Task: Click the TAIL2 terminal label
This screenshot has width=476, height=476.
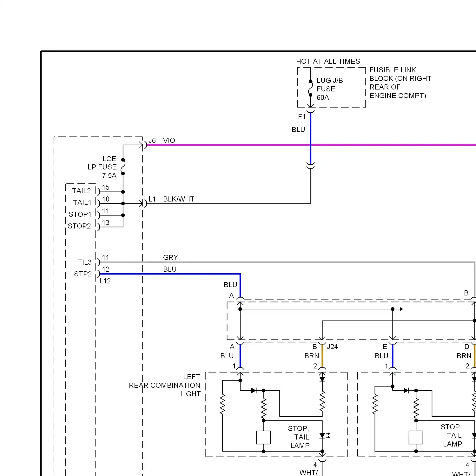Action: [81, 191]
